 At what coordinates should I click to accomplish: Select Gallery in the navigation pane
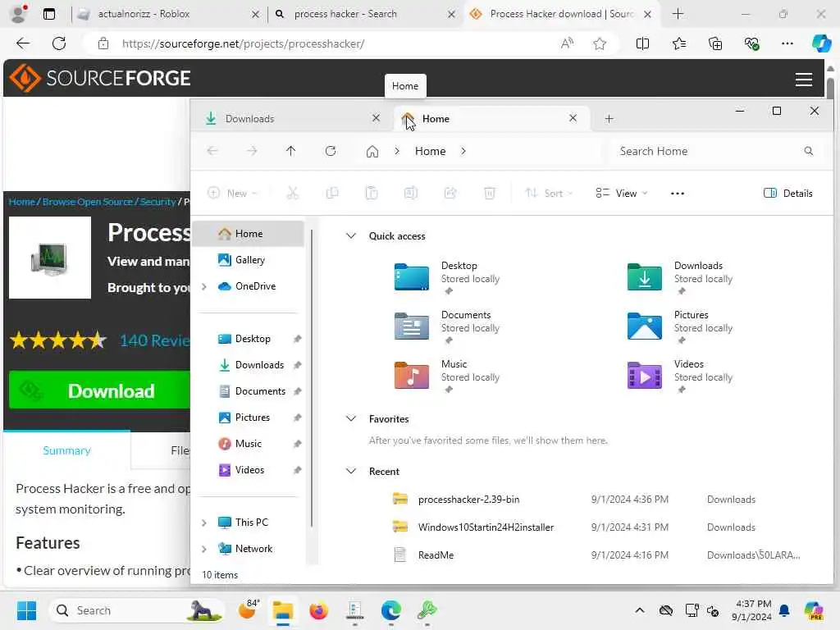pos(249,260)
